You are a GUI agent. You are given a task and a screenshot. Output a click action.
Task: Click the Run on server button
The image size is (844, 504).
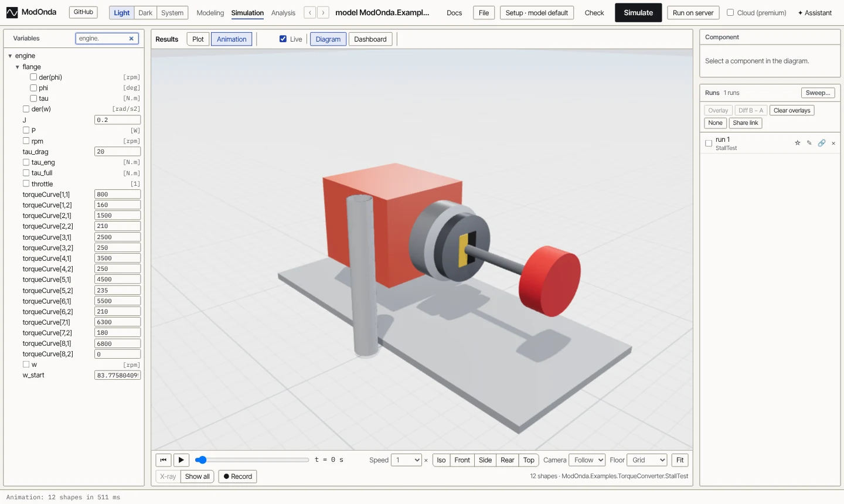[x=693, y=13]
